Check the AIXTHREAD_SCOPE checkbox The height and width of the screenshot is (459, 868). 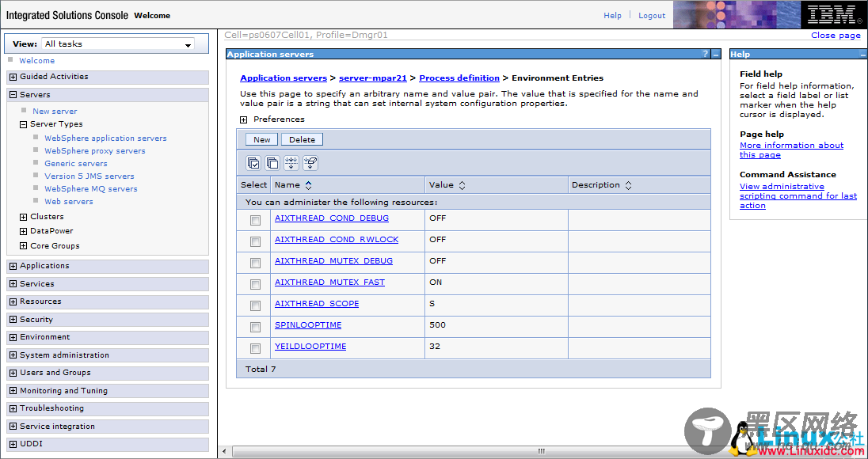[x=255, y=305]
